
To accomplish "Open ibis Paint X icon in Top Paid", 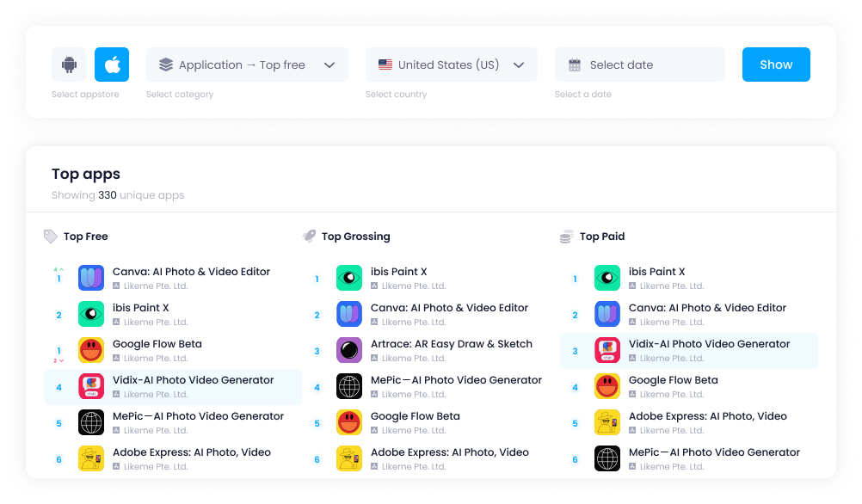I will [x=607, y=278].
